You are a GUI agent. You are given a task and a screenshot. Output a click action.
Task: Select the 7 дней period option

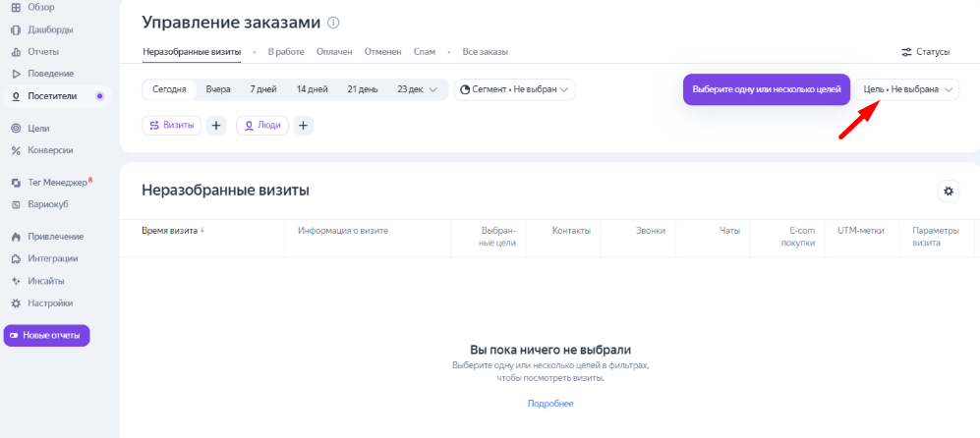(263, 89)
